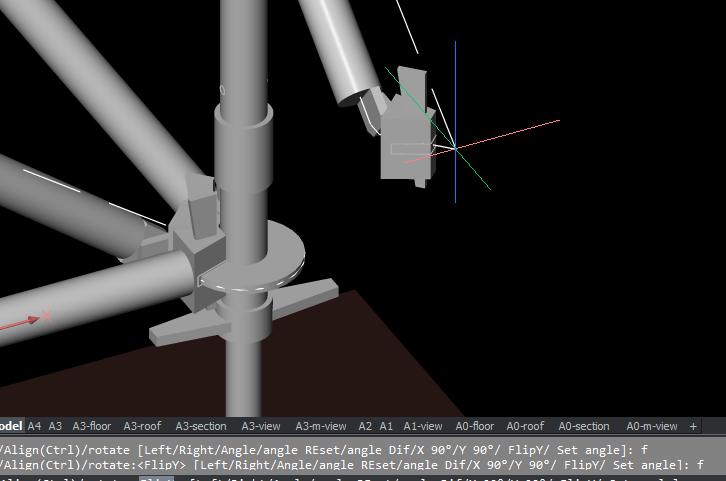Add a new layout with the plus tab

[x=694, y=426]
